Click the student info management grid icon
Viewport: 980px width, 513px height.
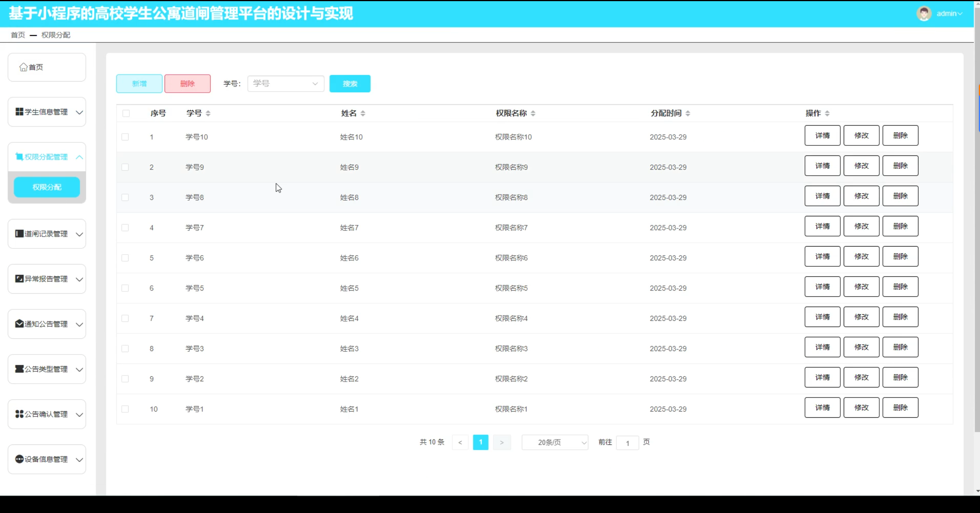point(19,112)
